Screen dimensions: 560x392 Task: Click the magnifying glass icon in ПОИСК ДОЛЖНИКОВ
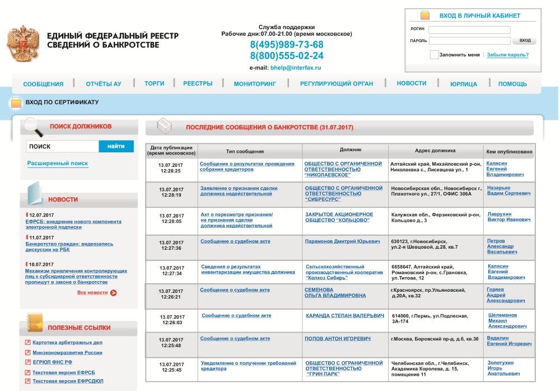point(33,127)
